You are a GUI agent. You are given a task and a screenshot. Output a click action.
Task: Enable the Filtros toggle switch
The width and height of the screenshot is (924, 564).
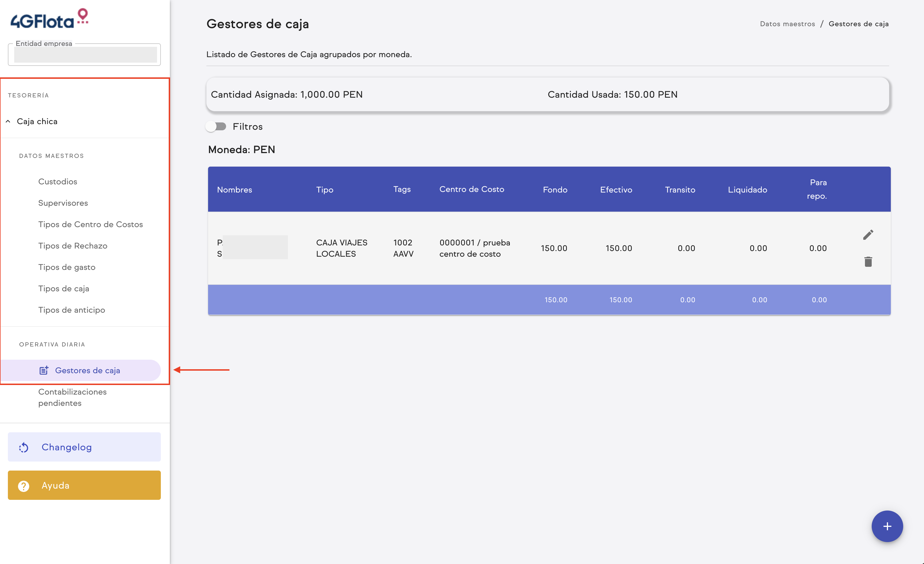coord(216,126)
